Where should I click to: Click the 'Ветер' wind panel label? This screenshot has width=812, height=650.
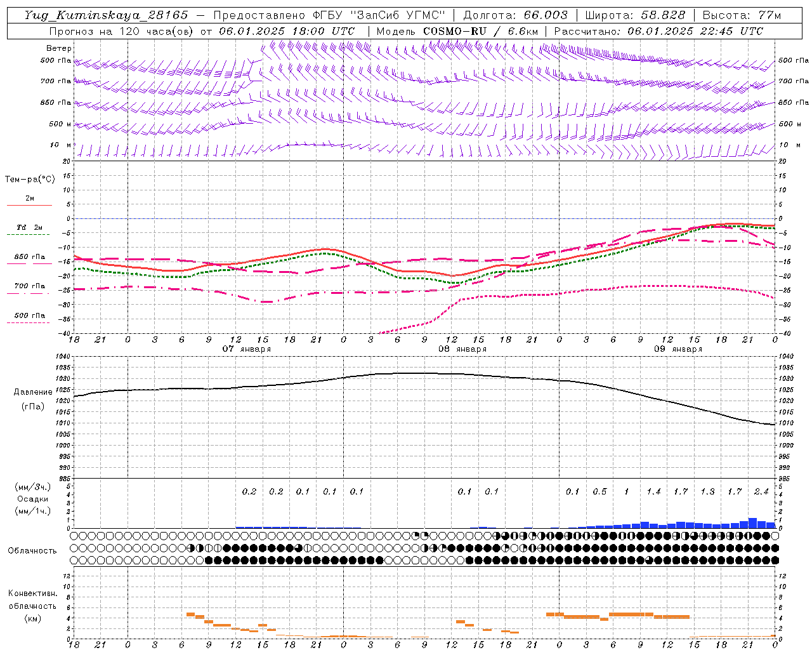click(59, 48)
